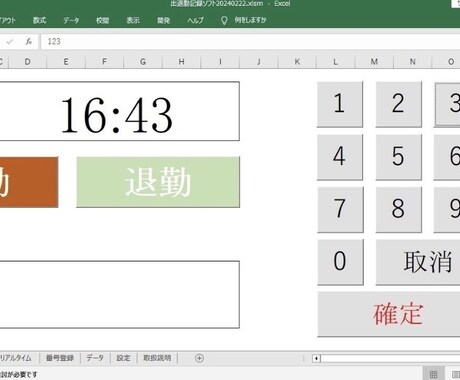Open the 表示 ribbon tab
Screen dimensions: 460x380
(133, 20)
